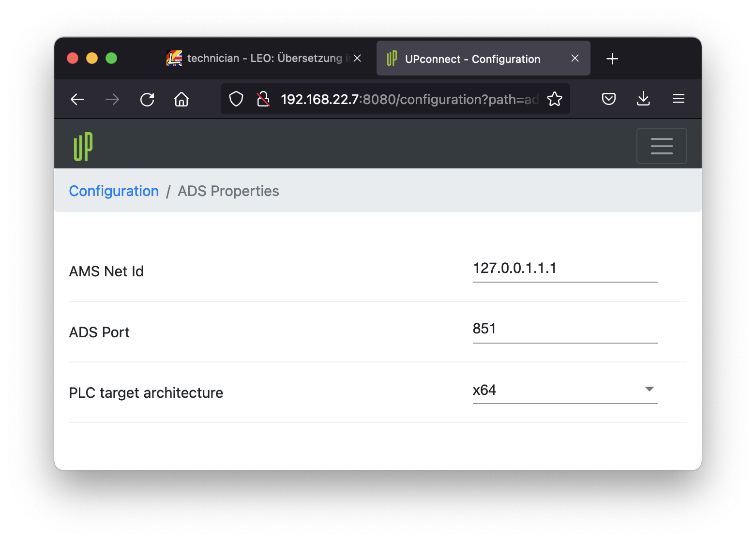Open the Firefox application menu

pyautogui.click(x=678, y=99)
